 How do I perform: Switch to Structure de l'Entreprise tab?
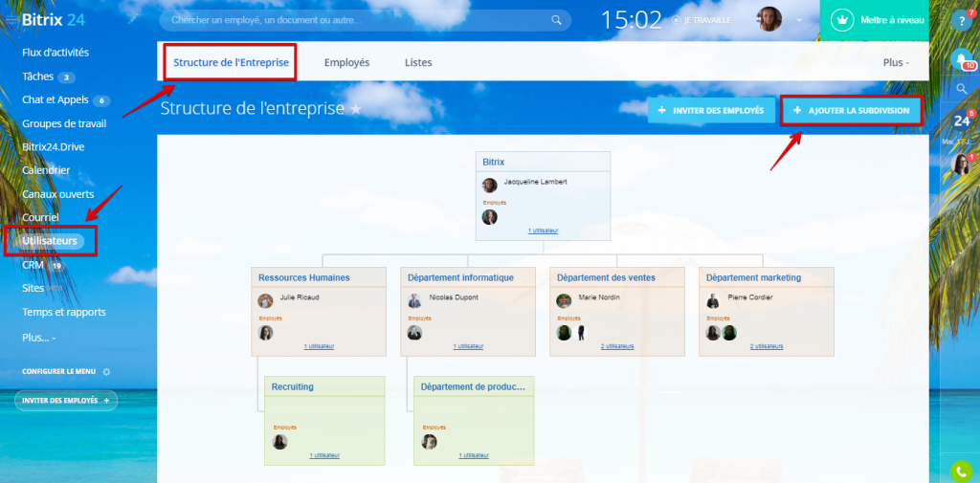(232, 62)
